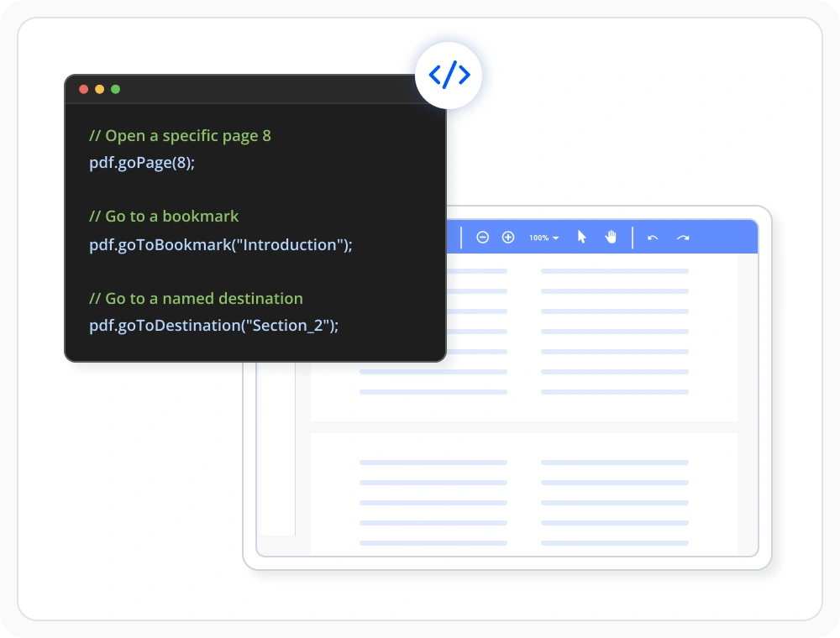This screenshot has height=638, width=840.
Task: Click the pdf.goPage(8); code line
Action: click(x=142, y=163)
